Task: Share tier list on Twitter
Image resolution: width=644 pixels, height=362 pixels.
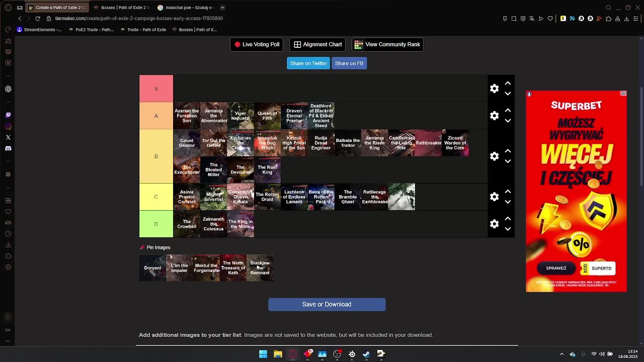Action: pos(308,63)
